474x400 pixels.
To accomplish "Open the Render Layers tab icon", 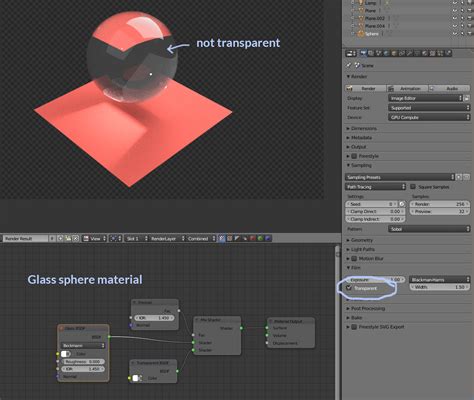I will 370,53.
